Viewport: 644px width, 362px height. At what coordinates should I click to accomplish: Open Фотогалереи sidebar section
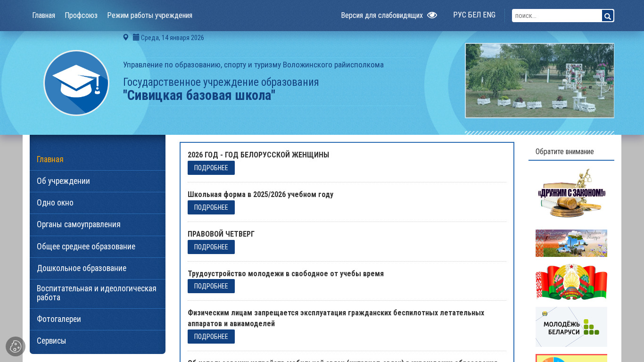point(98,319)
